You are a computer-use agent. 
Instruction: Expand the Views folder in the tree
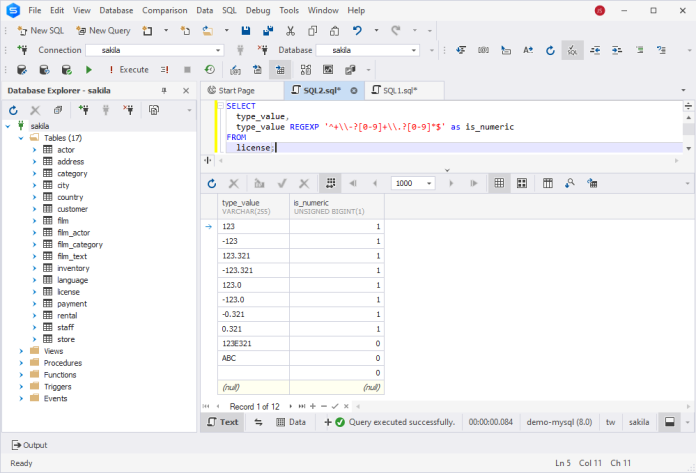pos(21,351)
